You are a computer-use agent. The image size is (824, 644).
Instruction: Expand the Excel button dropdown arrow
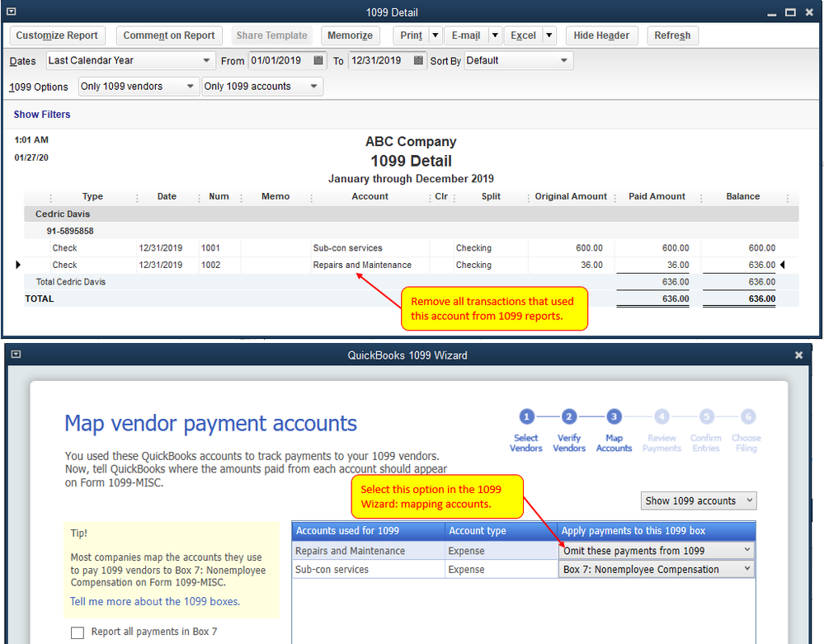549,35
